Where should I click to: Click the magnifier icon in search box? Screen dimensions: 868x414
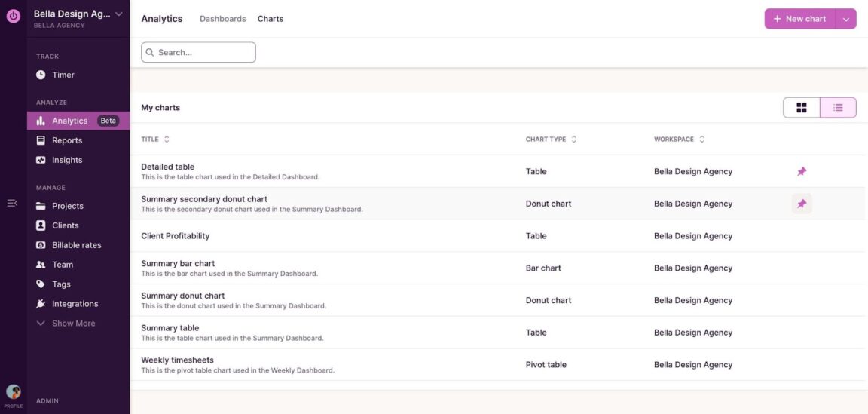tap(150, 53)
